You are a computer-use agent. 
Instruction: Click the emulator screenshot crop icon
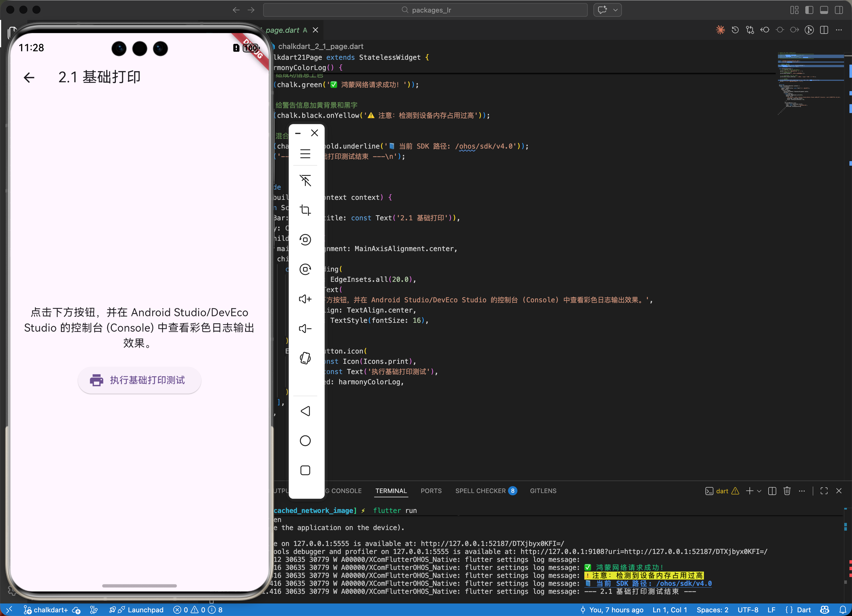coord(305,210)
